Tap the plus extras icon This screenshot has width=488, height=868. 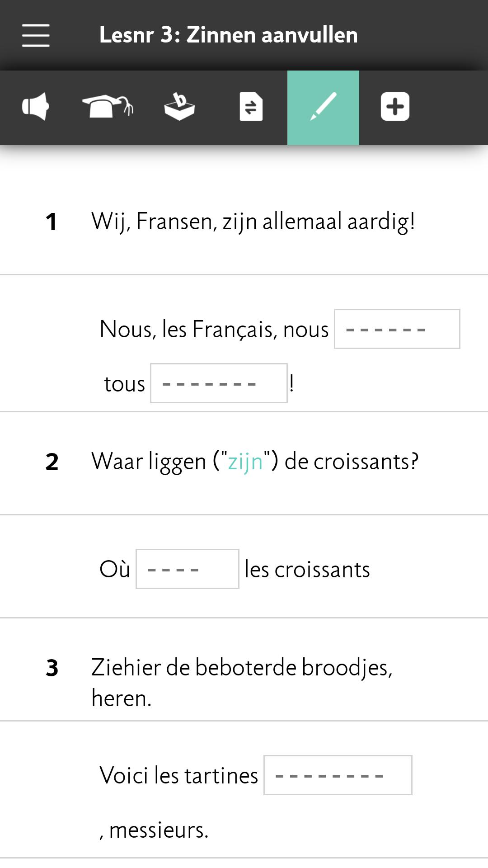pyautogui.click(x=395, y=107)
